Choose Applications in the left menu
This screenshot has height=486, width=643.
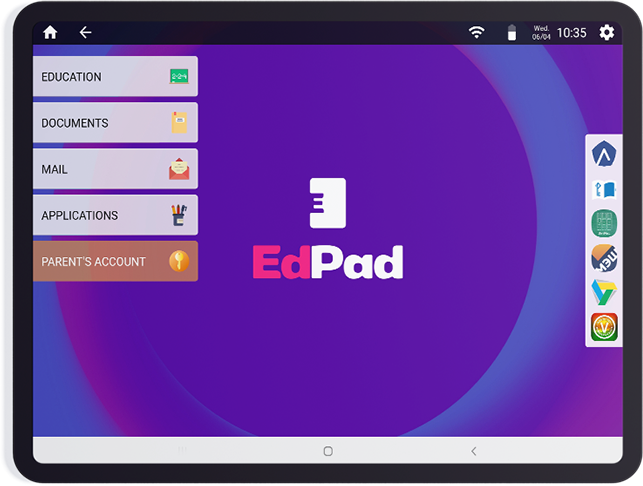pyautogui.click(x=115, y=215)
